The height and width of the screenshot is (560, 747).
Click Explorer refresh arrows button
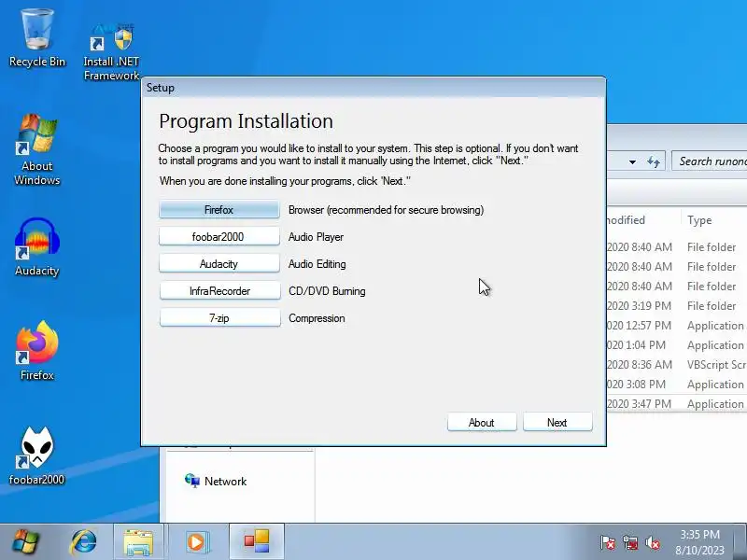tap(654, 161)
